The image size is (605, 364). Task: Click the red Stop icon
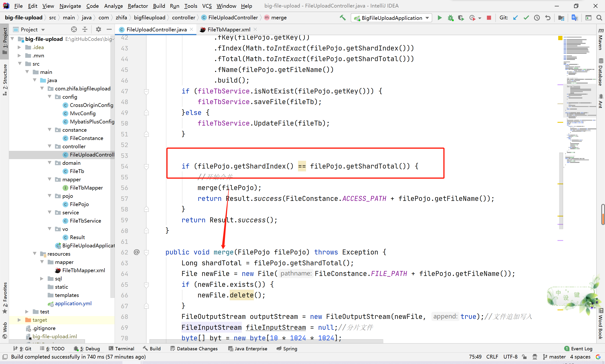click(489, 18)
